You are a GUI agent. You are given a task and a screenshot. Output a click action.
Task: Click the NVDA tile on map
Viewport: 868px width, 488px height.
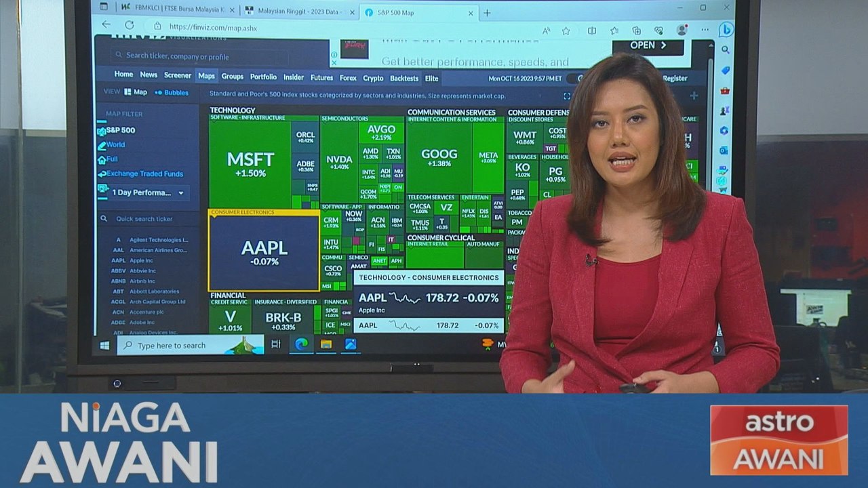click(x=339, y=163)
